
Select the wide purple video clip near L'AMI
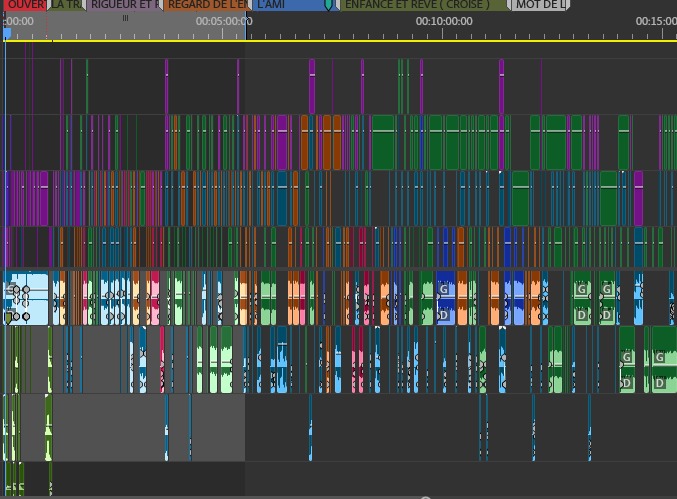[x=282, y=142]
